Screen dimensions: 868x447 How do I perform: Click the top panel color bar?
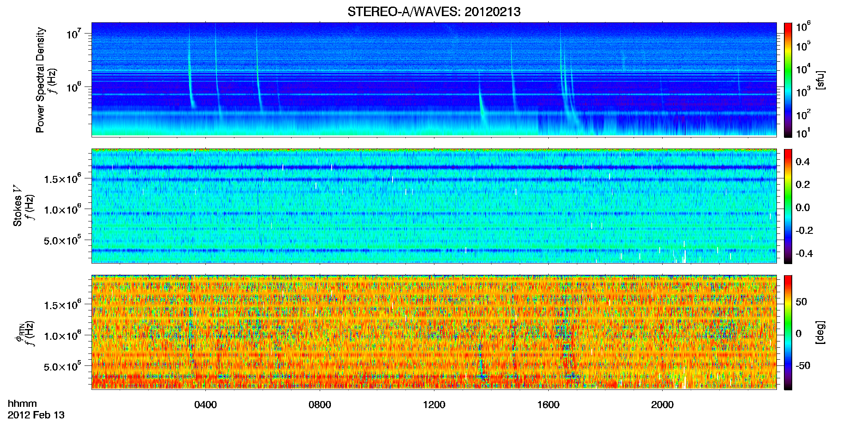click(788, 80)
